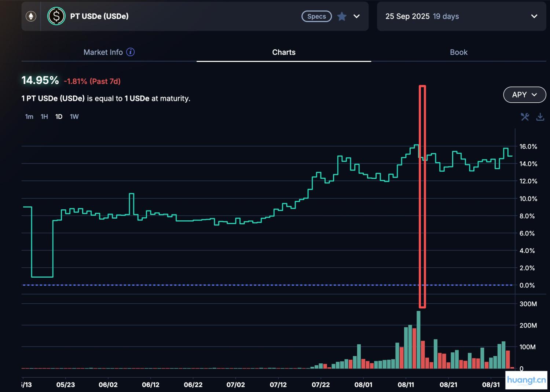The height and width of the screenshot is (392, 550).
Task: Enable the 1m timeframe
Action: pyautogui.click(x=29, y=116)
